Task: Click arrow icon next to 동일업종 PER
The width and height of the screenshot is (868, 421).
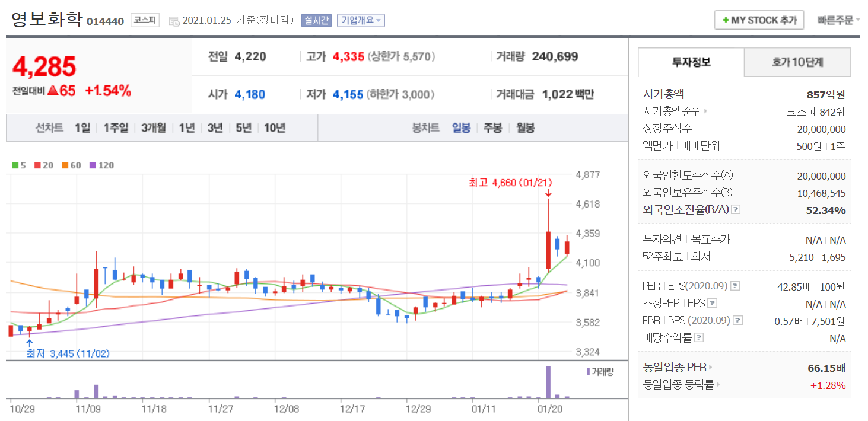Action: pyautogui.click(x=711, y=368)
